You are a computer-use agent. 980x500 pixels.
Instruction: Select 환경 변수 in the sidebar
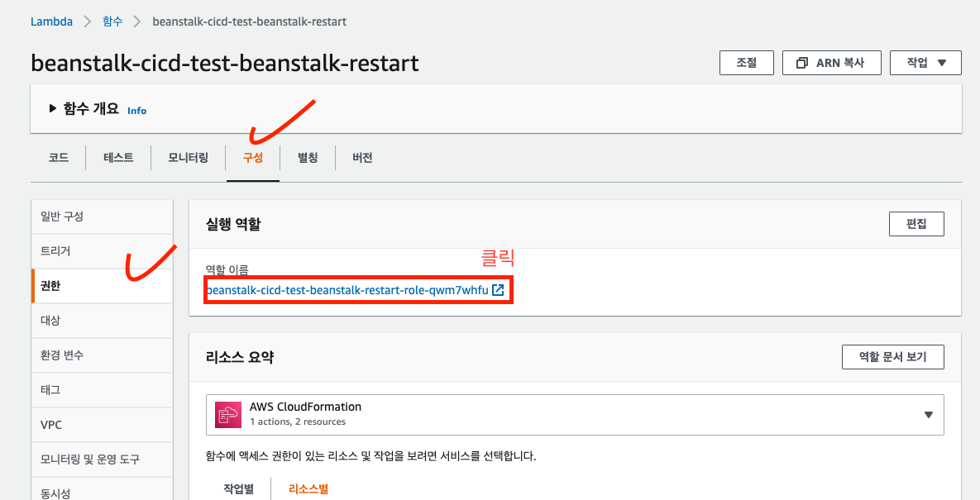coord(102,355)
